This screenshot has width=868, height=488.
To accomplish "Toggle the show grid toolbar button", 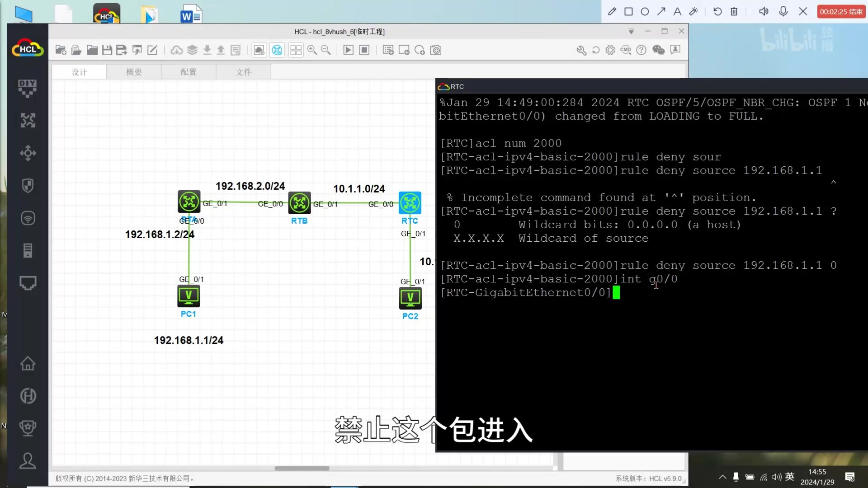I will [296, 50].
